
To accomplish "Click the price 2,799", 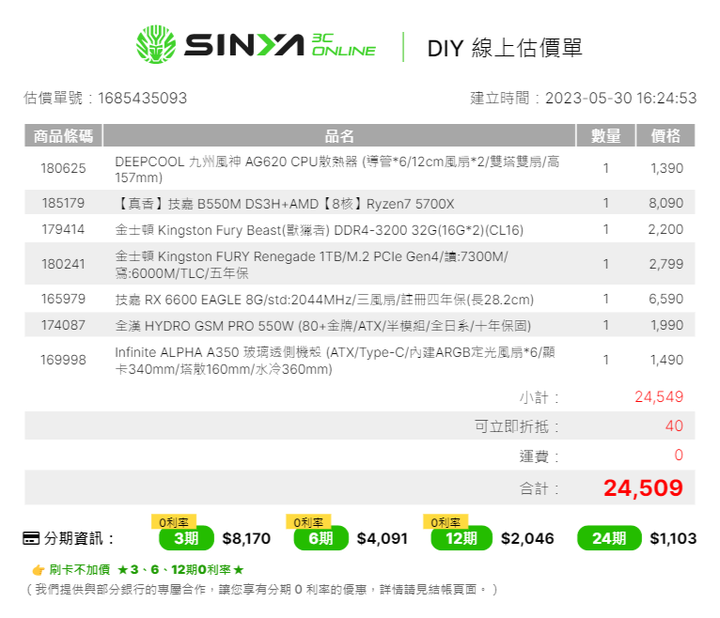I will [x=666, y=264].
